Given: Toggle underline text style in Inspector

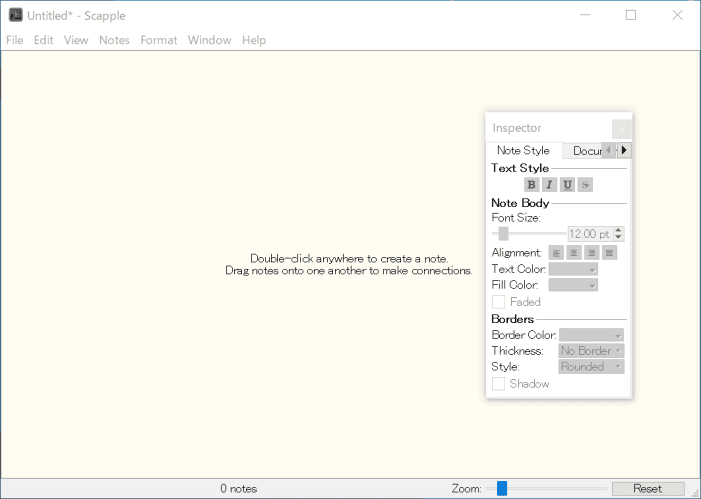Looking at the screenshot, I should pyautogui.click(x=567, y=185).
